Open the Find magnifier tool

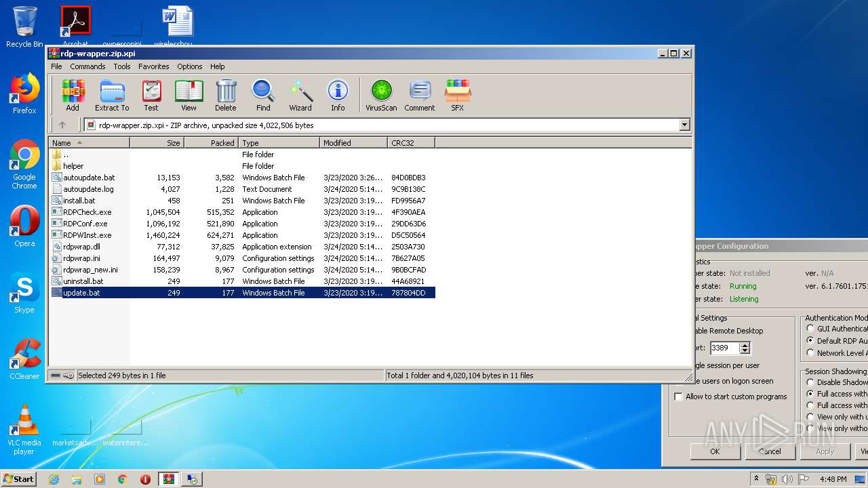point(263,95)
